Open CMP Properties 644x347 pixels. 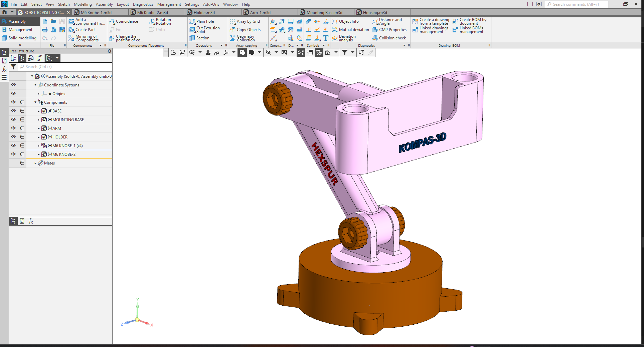click(389, 30)
